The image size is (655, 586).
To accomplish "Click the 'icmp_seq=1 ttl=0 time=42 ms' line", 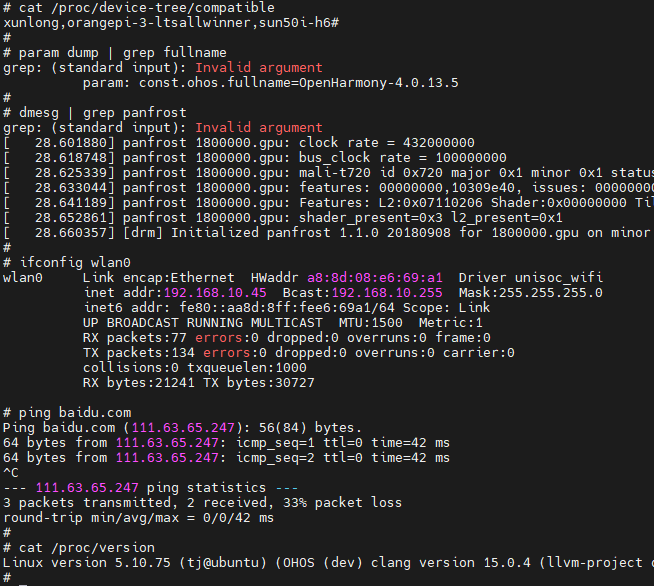I will point(226,443).
